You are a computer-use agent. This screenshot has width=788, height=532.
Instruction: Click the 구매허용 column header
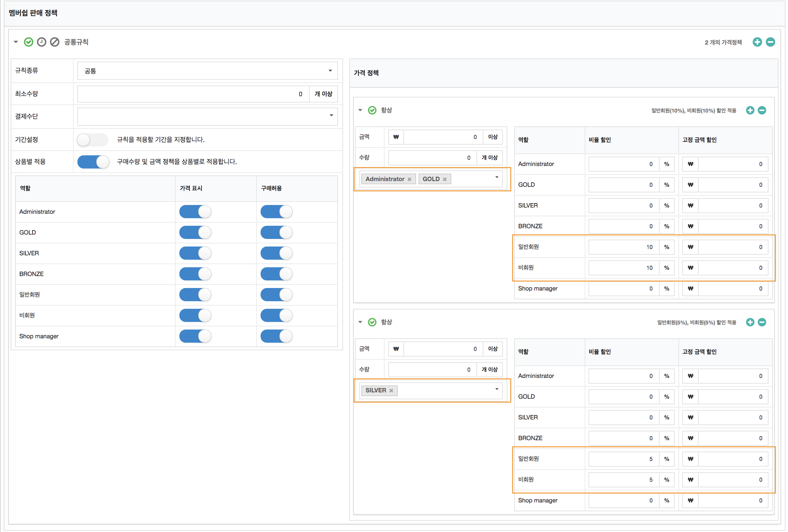(x=271, y=188)
